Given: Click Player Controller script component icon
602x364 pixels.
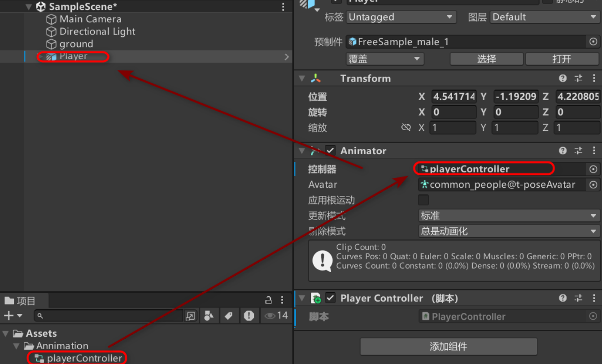Looking at the screenshot, I should [316, 298].
